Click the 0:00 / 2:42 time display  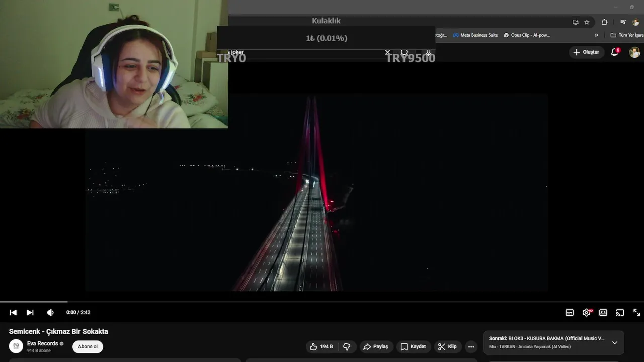(x=78, y=312)
